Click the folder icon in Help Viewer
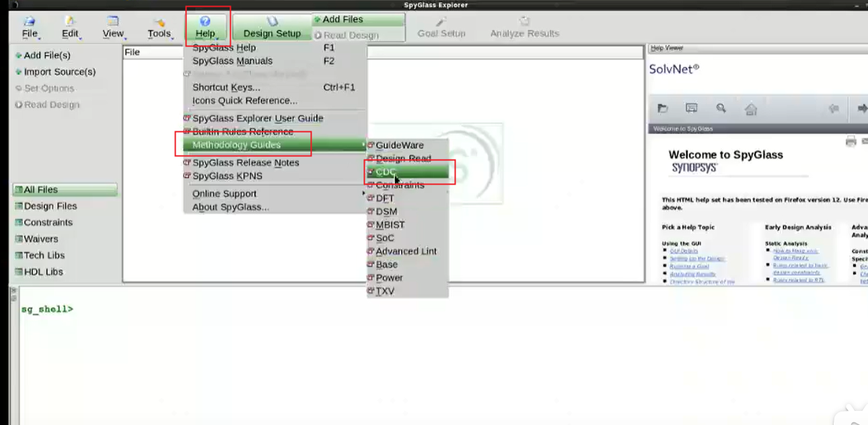The image size is (868, 425). click(x=663, y=108)
